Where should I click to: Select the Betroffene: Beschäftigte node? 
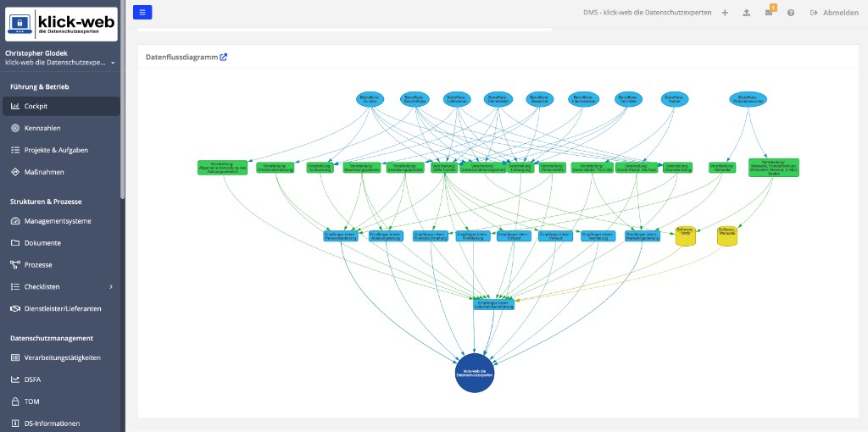[415, 99]
